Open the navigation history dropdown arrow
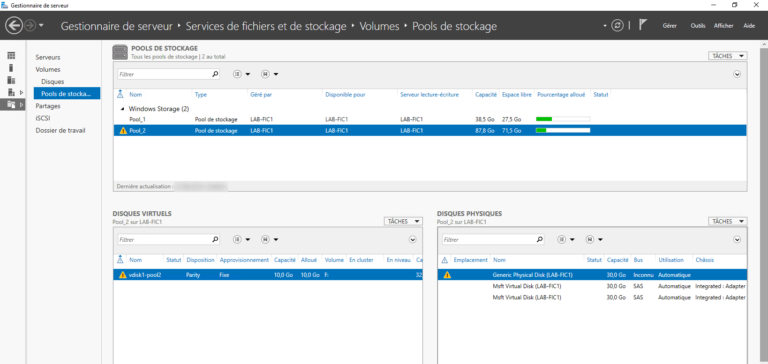This screenshot has width=768, height=364. (41, 25)
